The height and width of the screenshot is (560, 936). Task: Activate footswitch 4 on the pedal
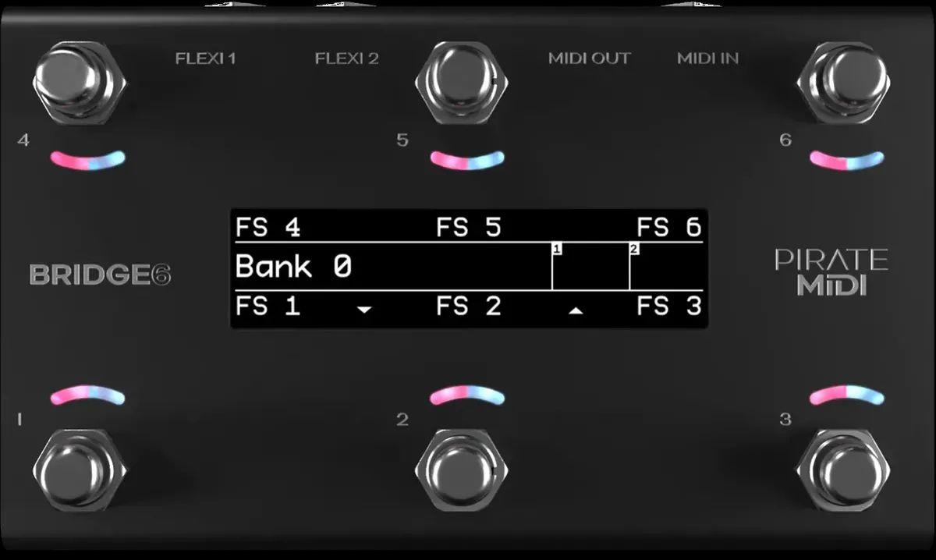coord(79,80)
